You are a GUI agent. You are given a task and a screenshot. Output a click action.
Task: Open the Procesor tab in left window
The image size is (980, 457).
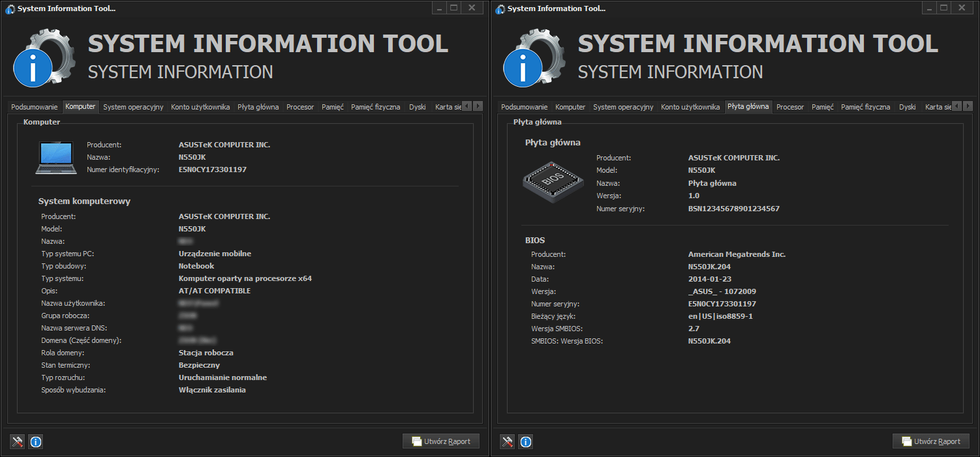tap(300, 107)
